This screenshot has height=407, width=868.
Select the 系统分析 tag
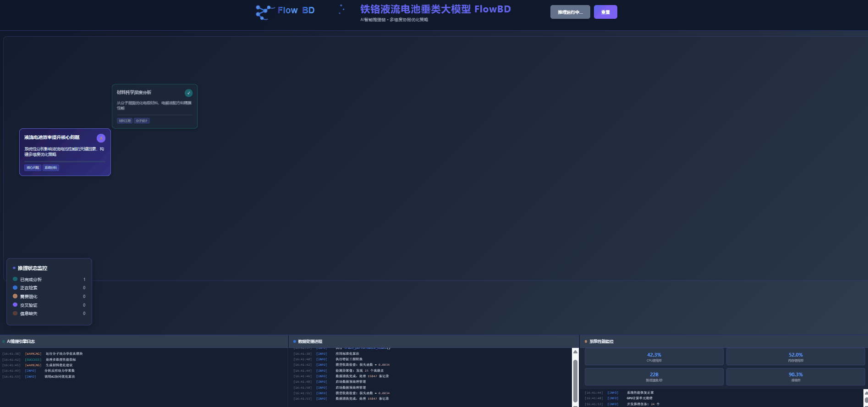51,168
